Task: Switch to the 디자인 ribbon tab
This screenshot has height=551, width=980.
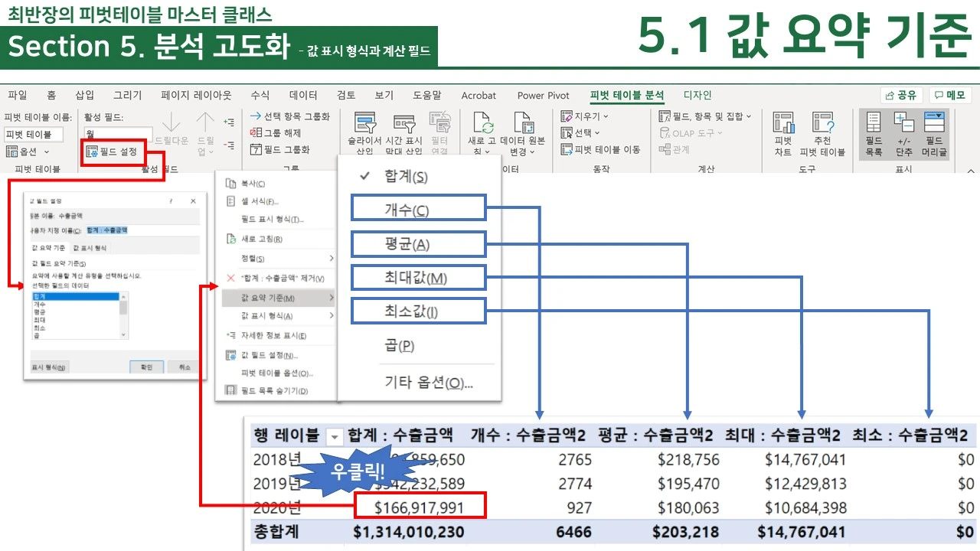Action: [x=697, y=95]
